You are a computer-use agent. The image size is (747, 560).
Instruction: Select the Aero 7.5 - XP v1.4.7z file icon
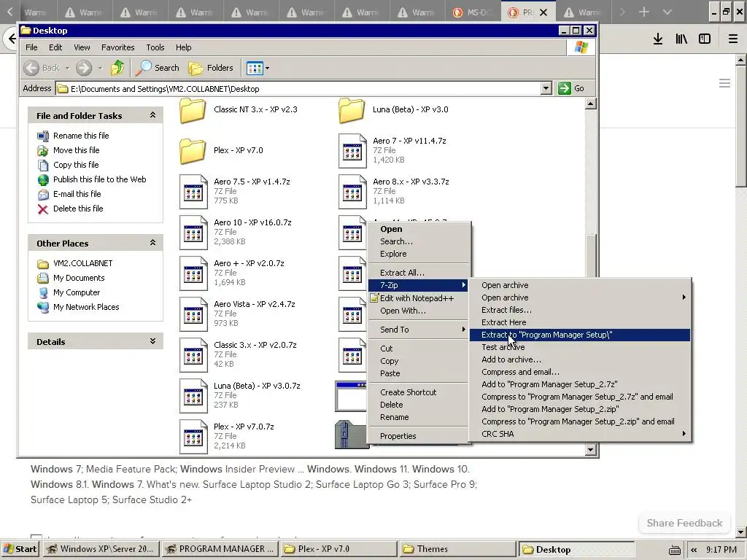point(193,192)
